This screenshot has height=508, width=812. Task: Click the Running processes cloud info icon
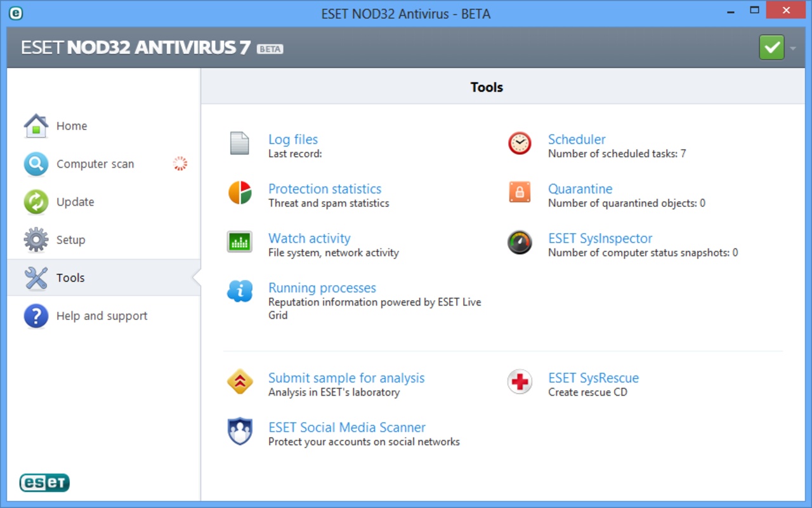coord(240,291)
